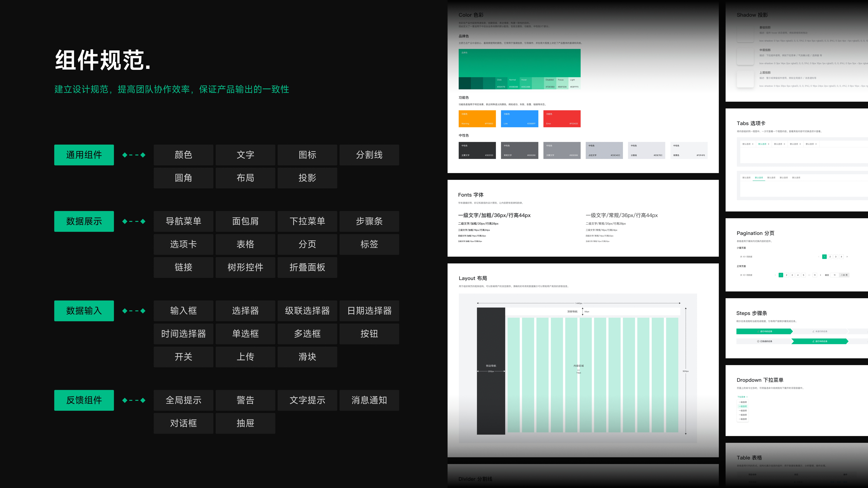Click the ellipsis in the pagination bar

[x=809, y=275]
